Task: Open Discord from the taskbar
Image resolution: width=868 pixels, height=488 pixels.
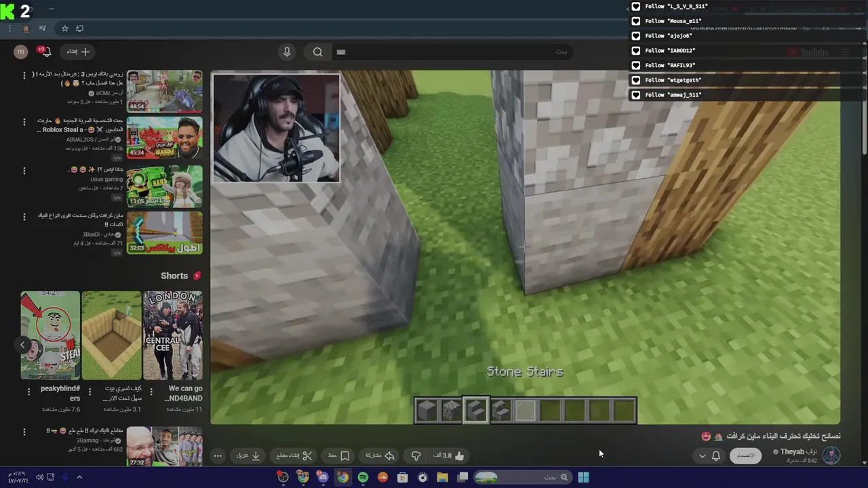Action: pyautogui.click(x=323, y=477)
